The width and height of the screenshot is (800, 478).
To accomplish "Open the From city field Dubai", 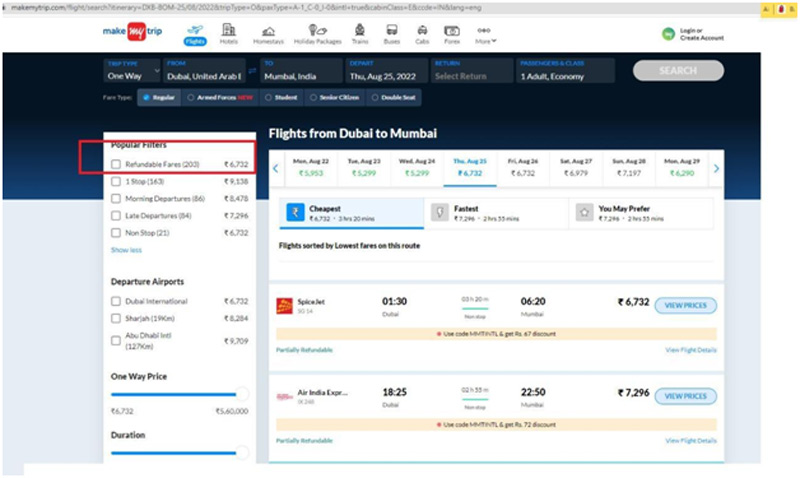I will click(204, 70).
